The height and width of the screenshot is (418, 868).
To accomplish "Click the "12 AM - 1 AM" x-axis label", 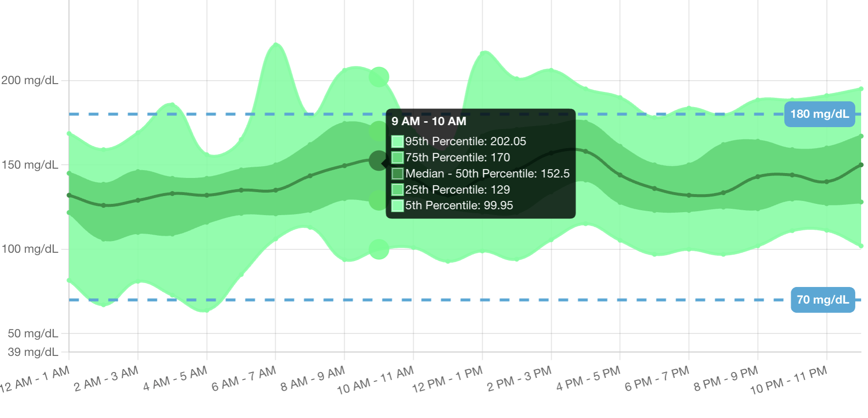I will click(x=35, y=380).
